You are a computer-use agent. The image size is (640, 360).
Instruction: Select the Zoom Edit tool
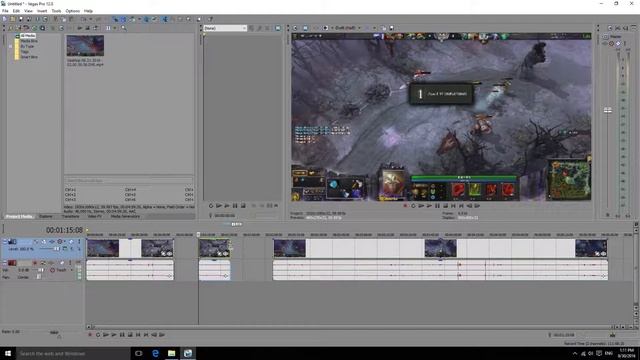188,19
